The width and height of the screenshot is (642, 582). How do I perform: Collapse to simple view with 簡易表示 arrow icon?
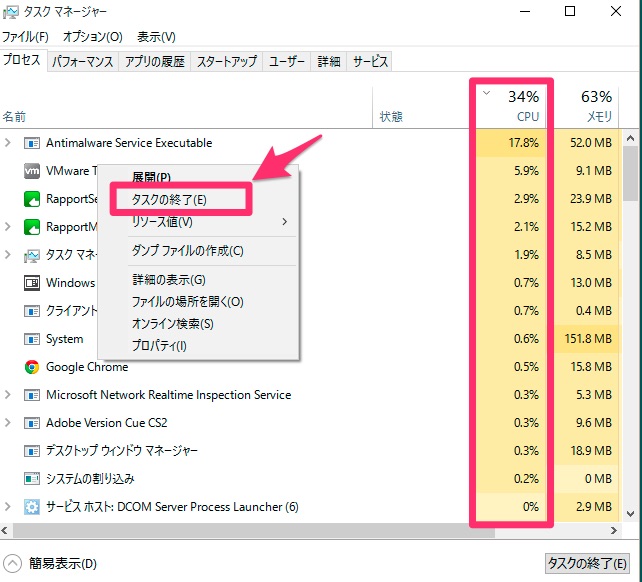pyautogui.click(x=12, y=564)
